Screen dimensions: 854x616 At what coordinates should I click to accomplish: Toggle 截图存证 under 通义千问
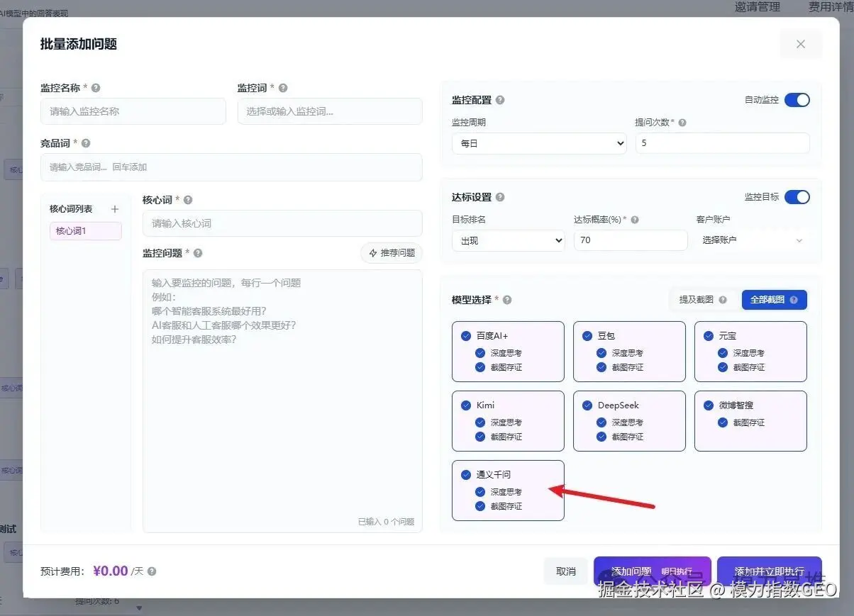[481, 506]
